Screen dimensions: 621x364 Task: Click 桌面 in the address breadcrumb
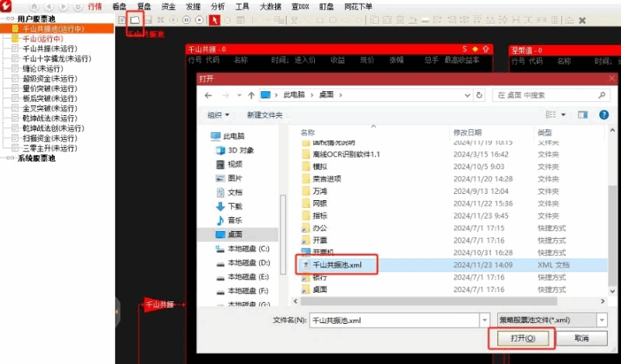[326, 95]
